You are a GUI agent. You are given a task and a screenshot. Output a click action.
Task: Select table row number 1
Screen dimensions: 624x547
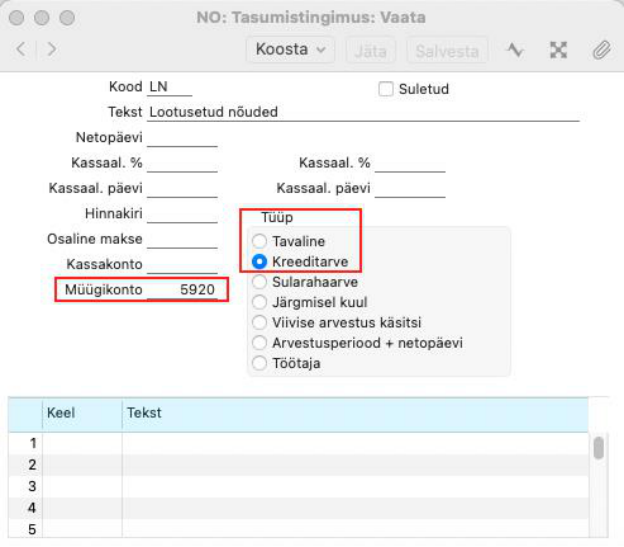[298, 443]
